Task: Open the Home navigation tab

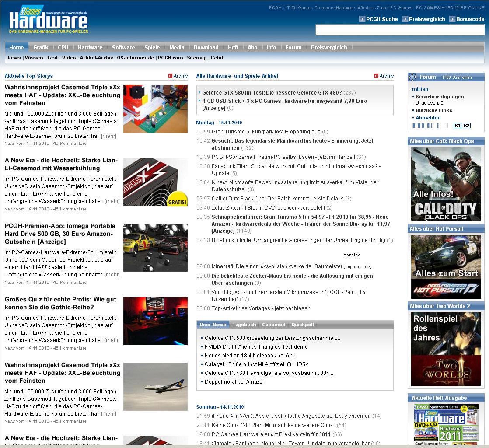Action: tap(17, 47)
